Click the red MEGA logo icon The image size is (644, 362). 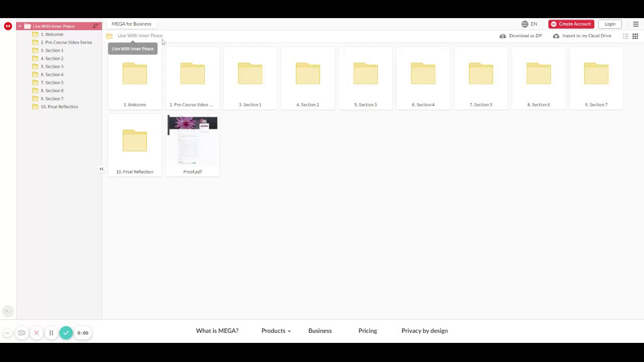pyautogui.click(x=8, y=26)
